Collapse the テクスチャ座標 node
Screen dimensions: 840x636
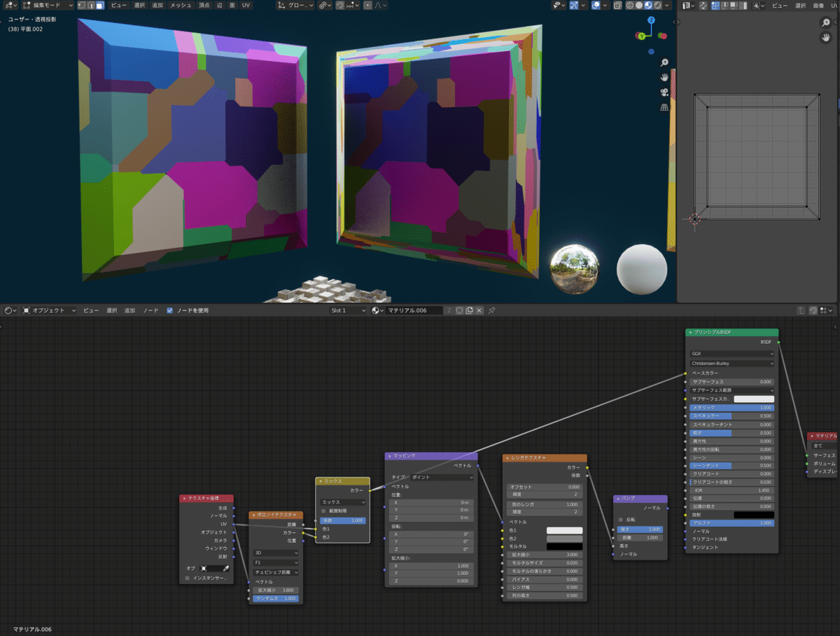pos(184,499)
